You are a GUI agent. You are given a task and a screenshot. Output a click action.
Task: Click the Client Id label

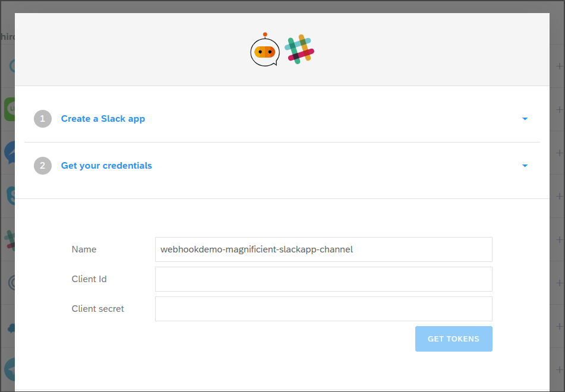click(x=89, y=279)
